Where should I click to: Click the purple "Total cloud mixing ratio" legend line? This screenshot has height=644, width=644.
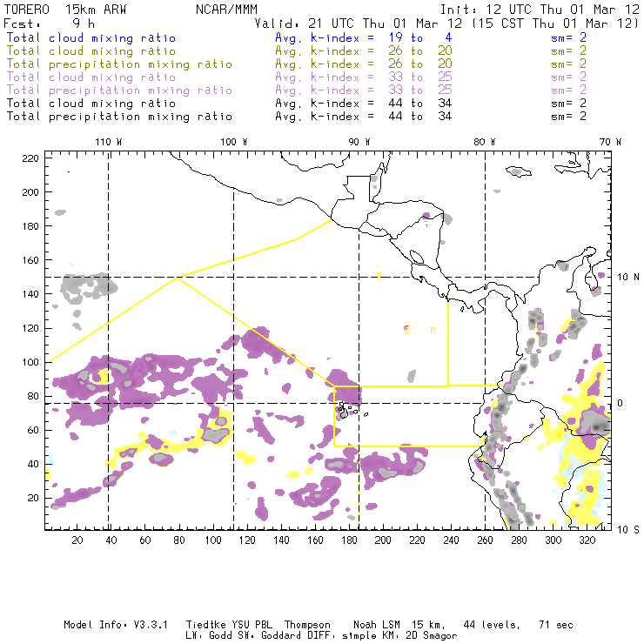pos(91,77)
